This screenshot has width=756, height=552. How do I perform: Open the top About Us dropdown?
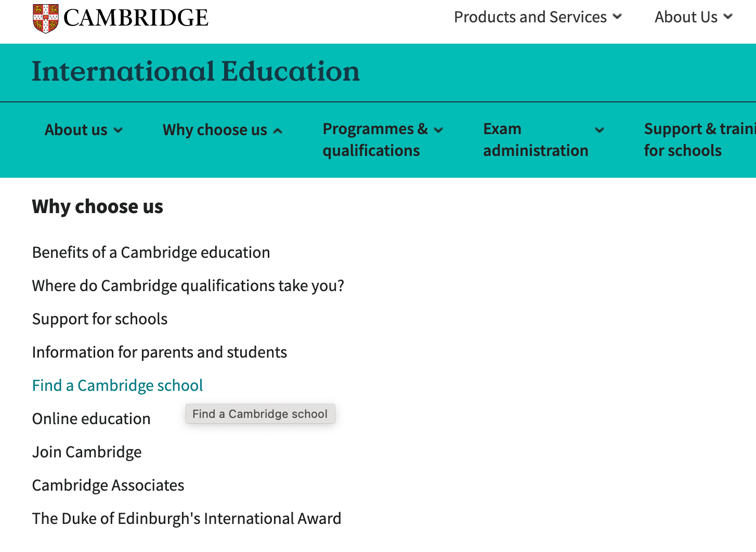pos(693,17)
